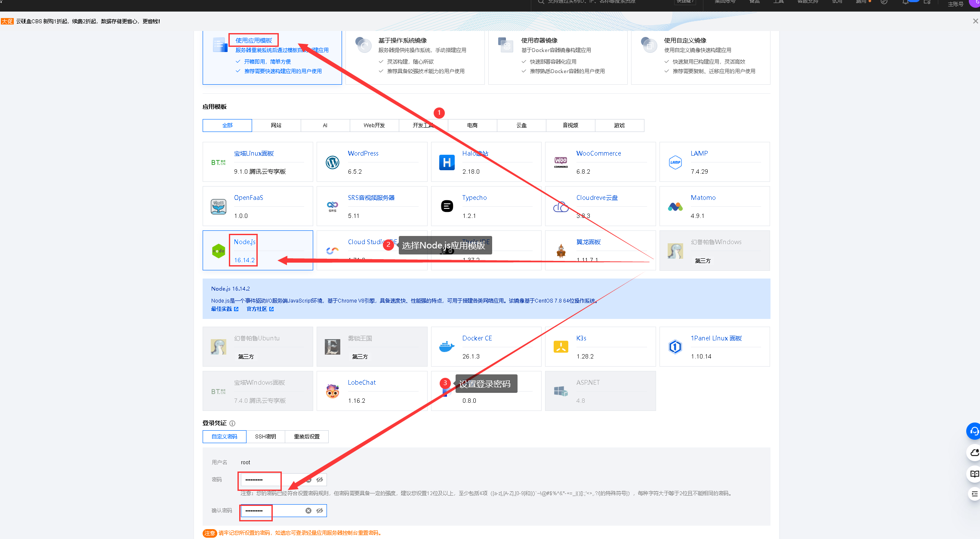Toggle visibility of the password field
The image size is (980, 539).
pyautogui.click(x=320, y=480)
